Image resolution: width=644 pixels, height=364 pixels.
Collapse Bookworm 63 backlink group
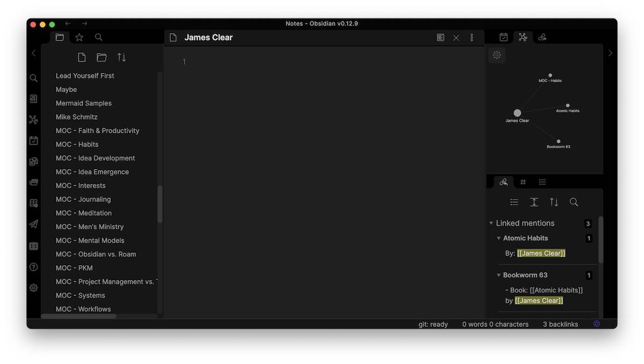tap(499, 275)
